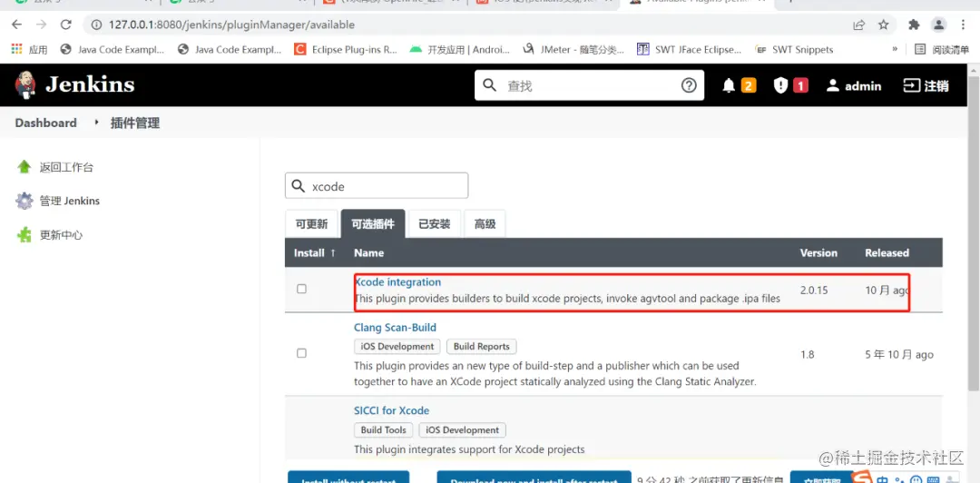
Task: Open the 高级 tab
Action: 485,224
